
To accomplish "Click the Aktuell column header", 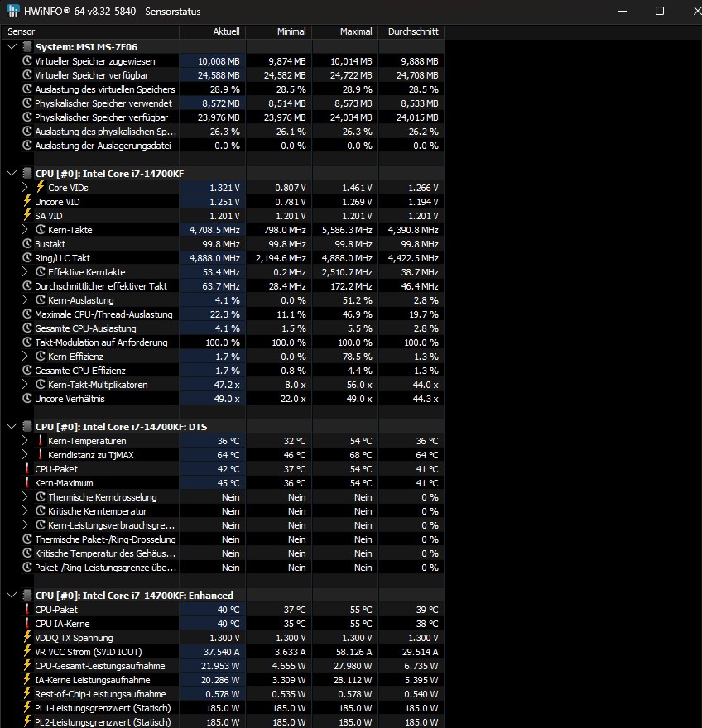I will (x=213, y=31).
